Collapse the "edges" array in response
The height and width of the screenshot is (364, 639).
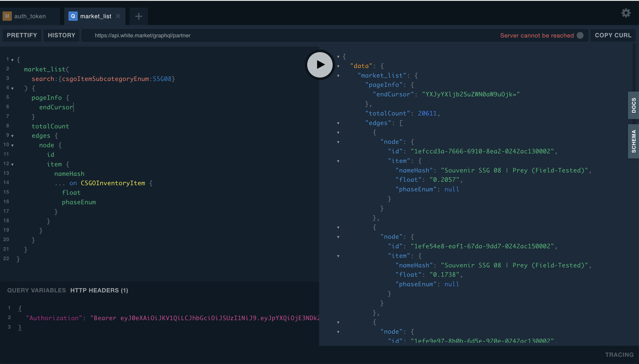coord(338,123)
